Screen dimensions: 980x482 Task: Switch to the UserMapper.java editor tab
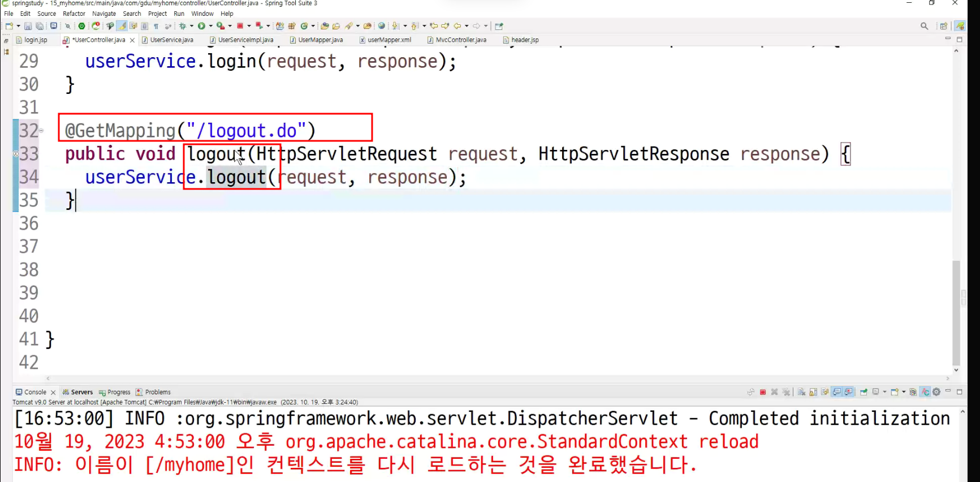point(317,40)
